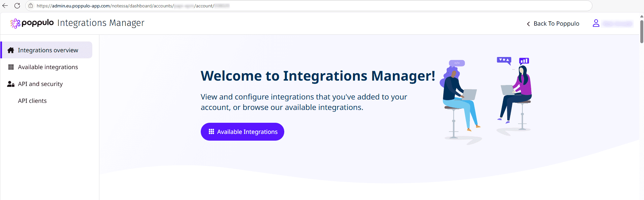Screen dimensions: 644x200
Task: Click the Poppulo logo
Action: tap(32, 23)
